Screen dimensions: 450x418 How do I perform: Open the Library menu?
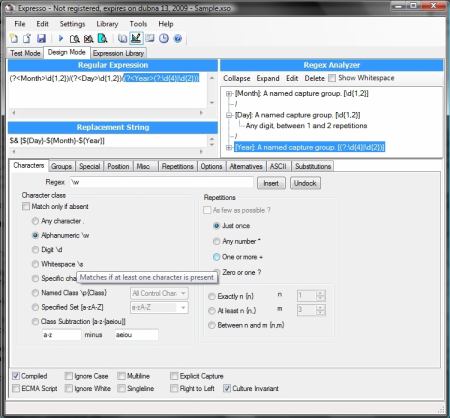(107, 24)
